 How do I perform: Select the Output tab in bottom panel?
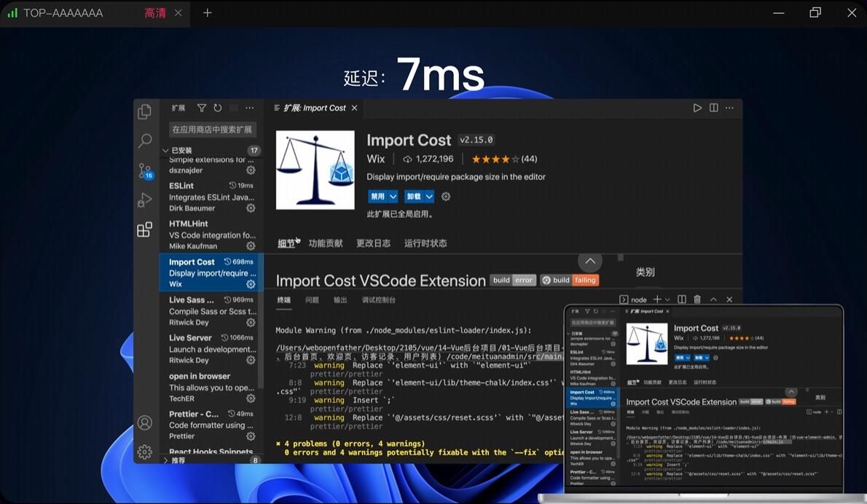pyautogui.click(x=340, y=299)
